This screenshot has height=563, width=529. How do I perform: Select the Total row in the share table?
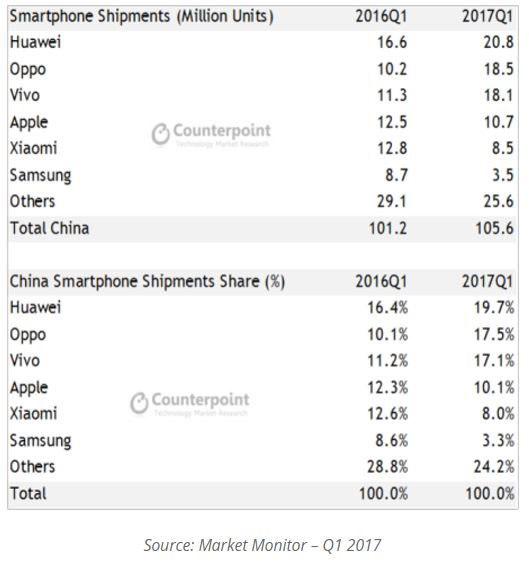click(263, 494)
